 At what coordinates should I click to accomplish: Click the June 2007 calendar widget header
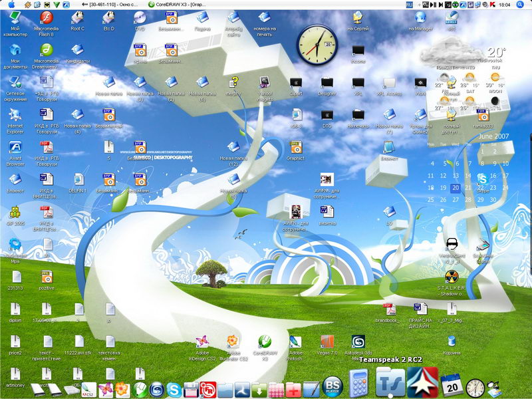(x=493, y=136)
